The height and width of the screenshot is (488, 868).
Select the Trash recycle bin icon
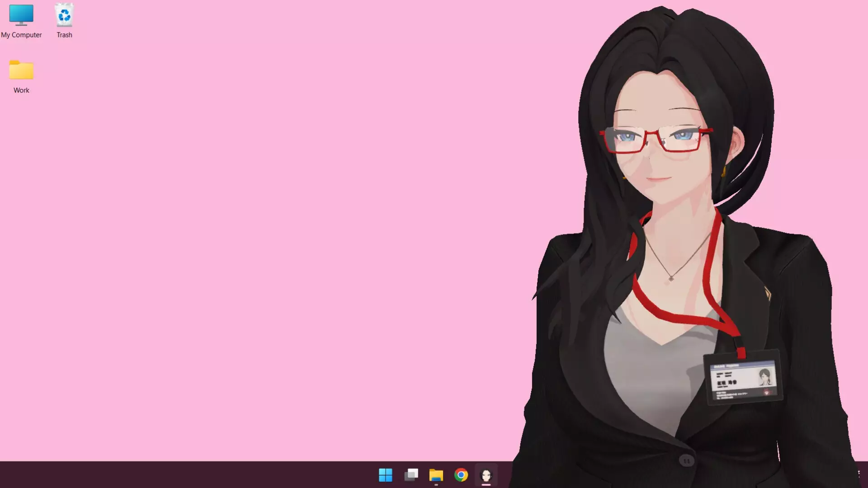[64, 15]
